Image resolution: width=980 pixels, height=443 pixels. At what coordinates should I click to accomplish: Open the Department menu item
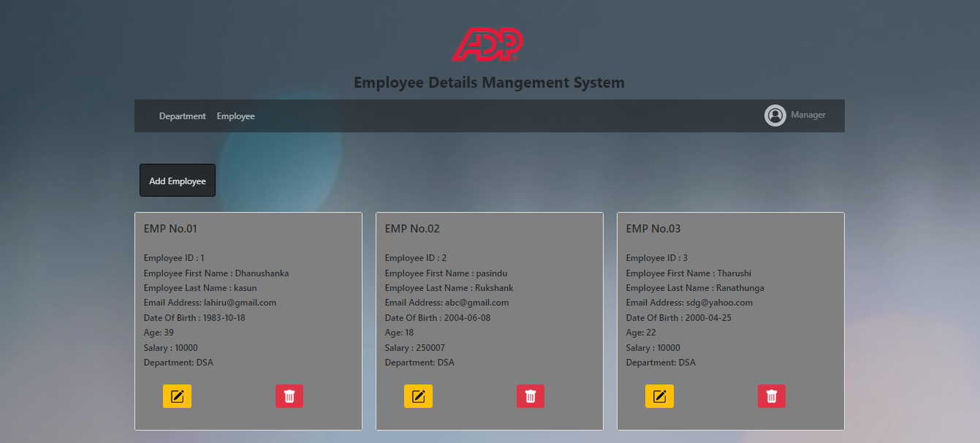tap(182, 116)
